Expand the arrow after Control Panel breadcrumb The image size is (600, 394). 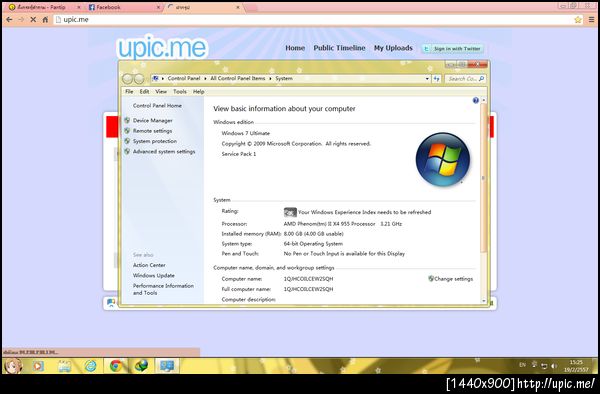click(x=205, y=78)
